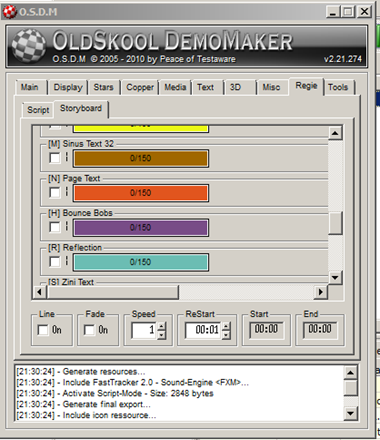The height and width of the screenshot is (440, 380).
Task: Click the log panel scroll up arrow
Action: (x=351, y=373)
